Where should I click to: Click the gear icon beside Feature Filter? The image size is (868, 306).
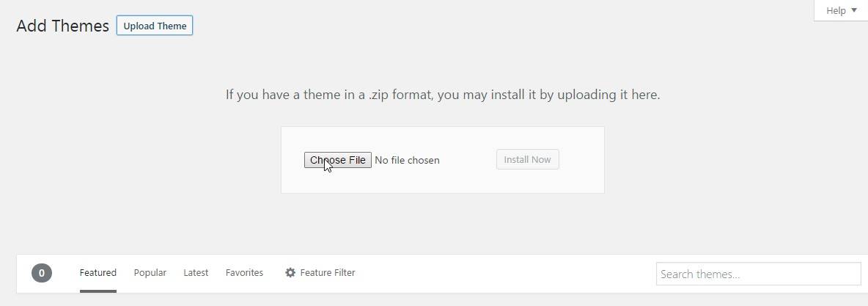[290, 273]
